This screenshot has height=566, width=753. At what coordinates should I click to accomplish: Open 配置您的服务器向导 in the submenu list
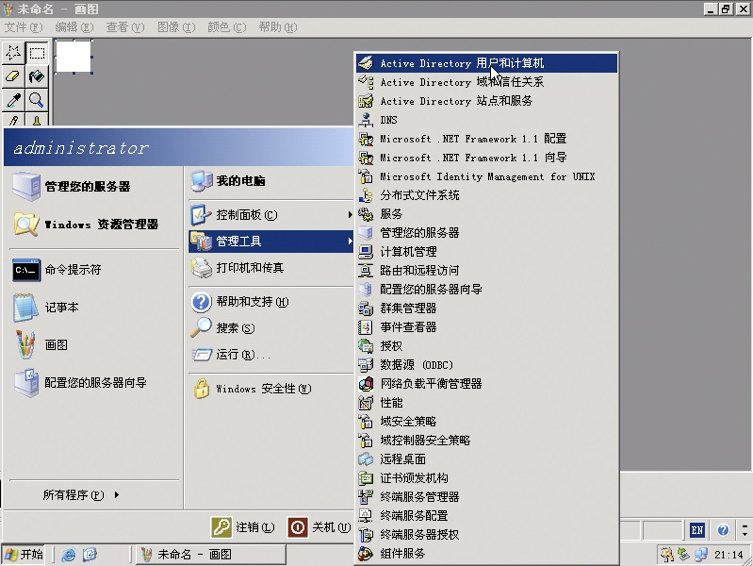coord(486,289)
